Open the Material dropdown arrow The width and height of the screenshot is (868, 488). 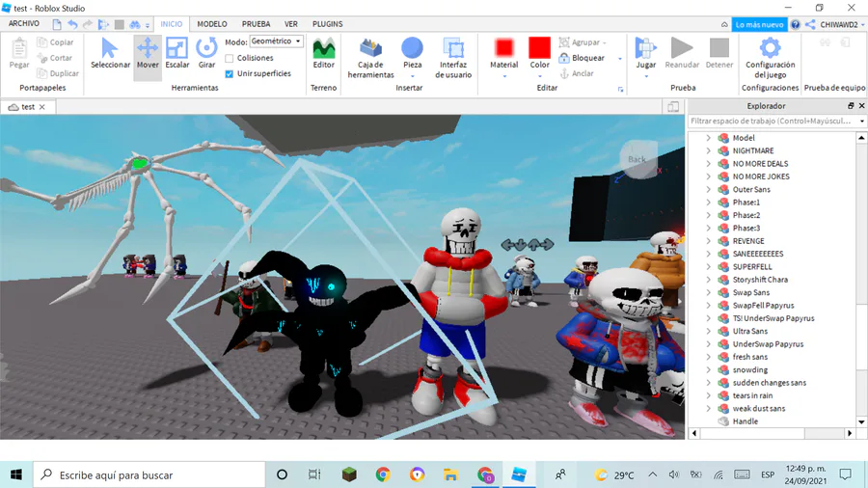504,76
